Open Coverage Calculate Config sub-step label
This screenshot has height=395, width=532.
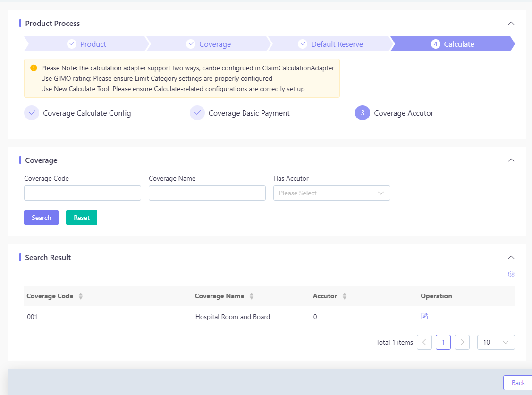(x=87, y=113)
